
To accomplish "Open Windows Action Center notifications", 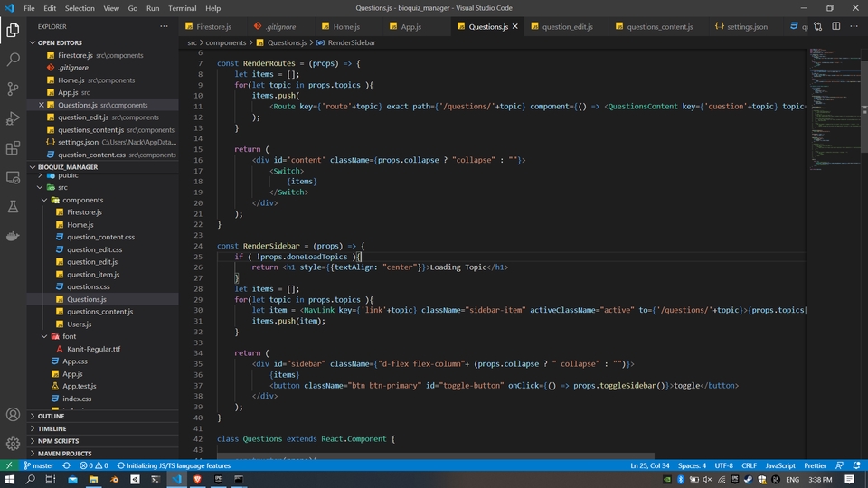I will pos(849,480).
